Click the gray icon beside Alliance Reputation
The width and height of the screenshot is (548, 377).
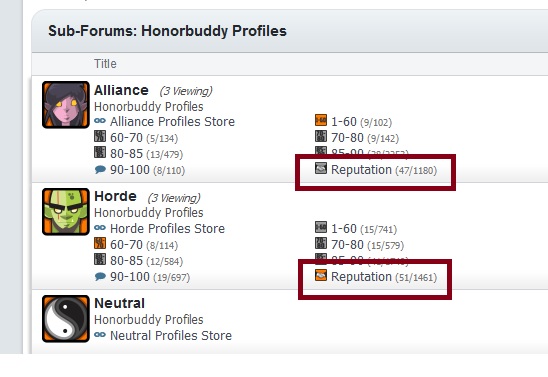tap(321, 168)
